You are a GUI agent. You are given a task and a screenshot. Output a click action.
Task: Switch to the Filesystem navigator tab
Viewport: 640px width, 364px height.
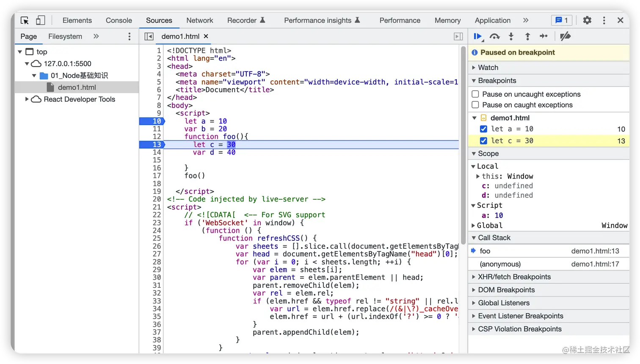(65, 36)
